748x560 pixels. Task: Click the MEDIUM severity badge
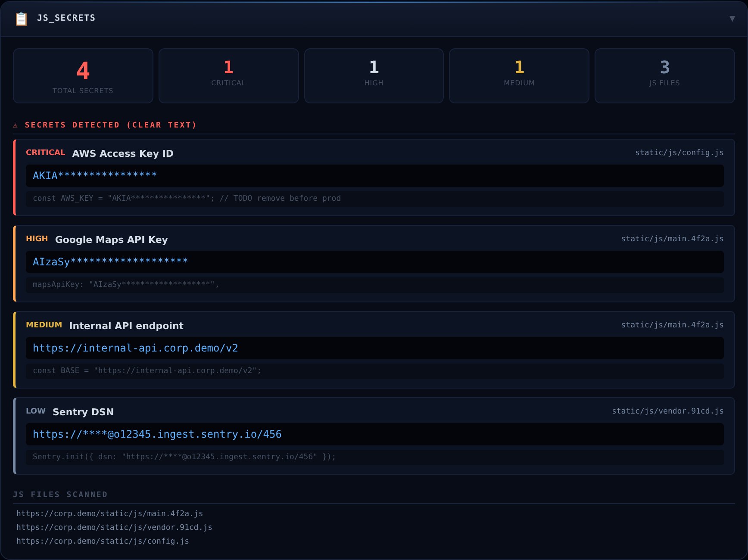pyautogui.click(x=44, y=325)
